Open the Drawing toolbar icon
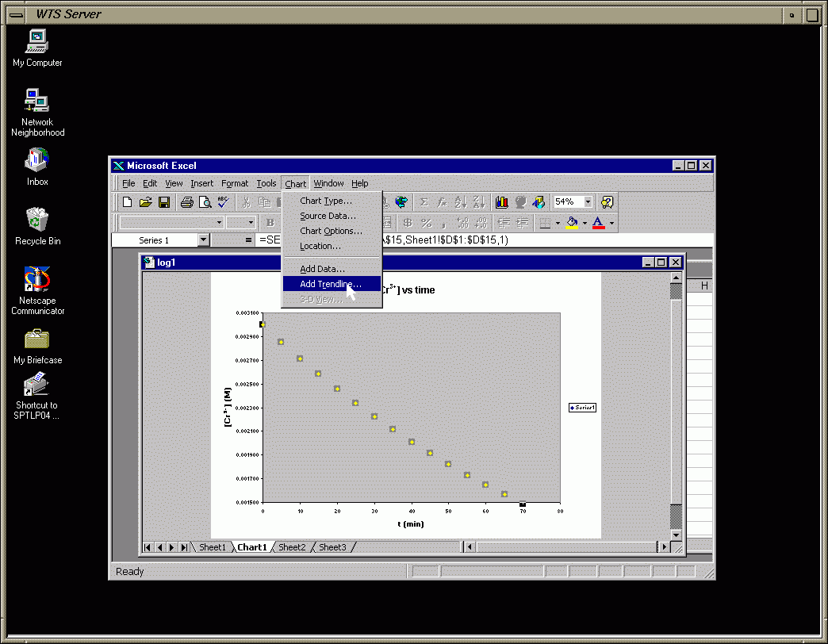 pyautogui.click(x=539, y=202)
